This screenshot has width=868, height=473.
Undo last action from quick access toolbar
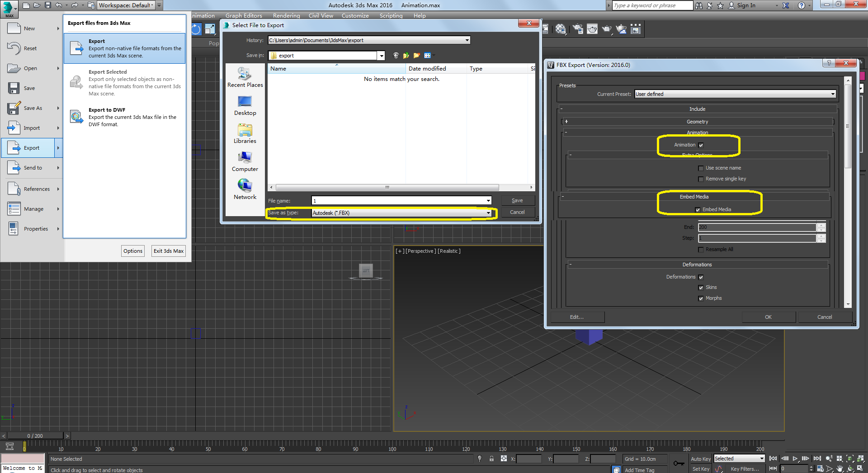(59, 5)
